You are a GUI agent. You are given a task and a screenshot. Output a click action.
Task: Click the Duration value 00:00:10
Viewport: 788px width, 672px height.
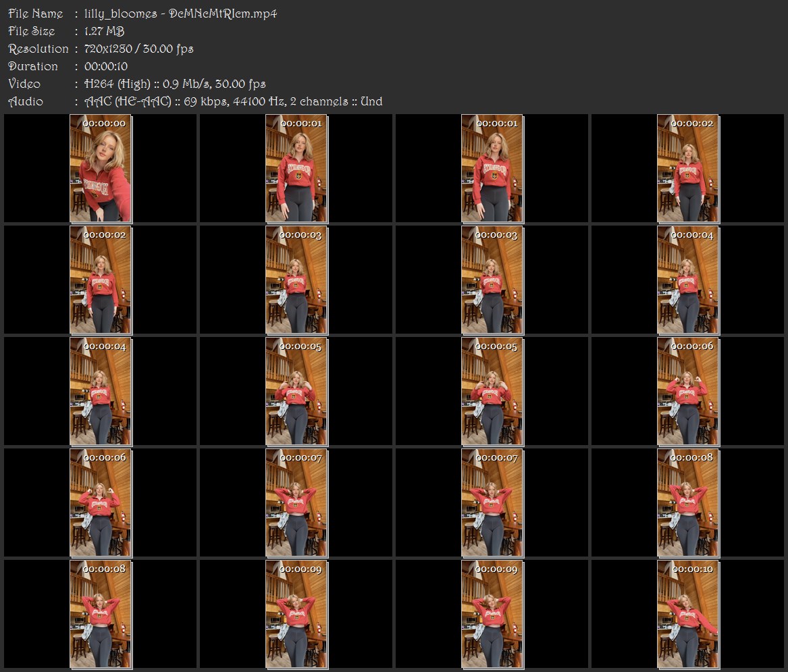pyautogui.click(x=106, y=66)
